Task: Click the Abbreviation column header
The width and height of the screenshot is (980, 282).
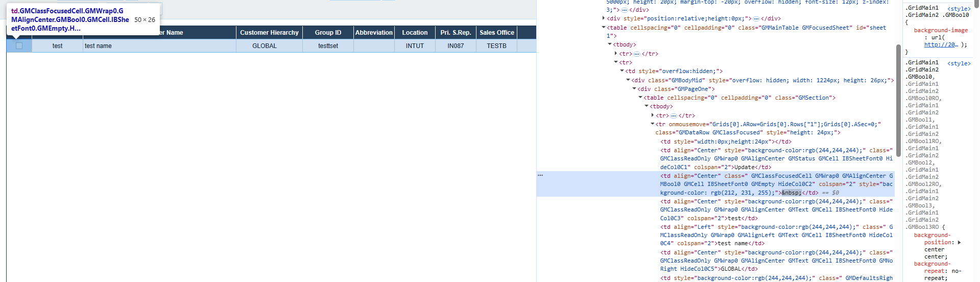Action: (x=374, y=33)
